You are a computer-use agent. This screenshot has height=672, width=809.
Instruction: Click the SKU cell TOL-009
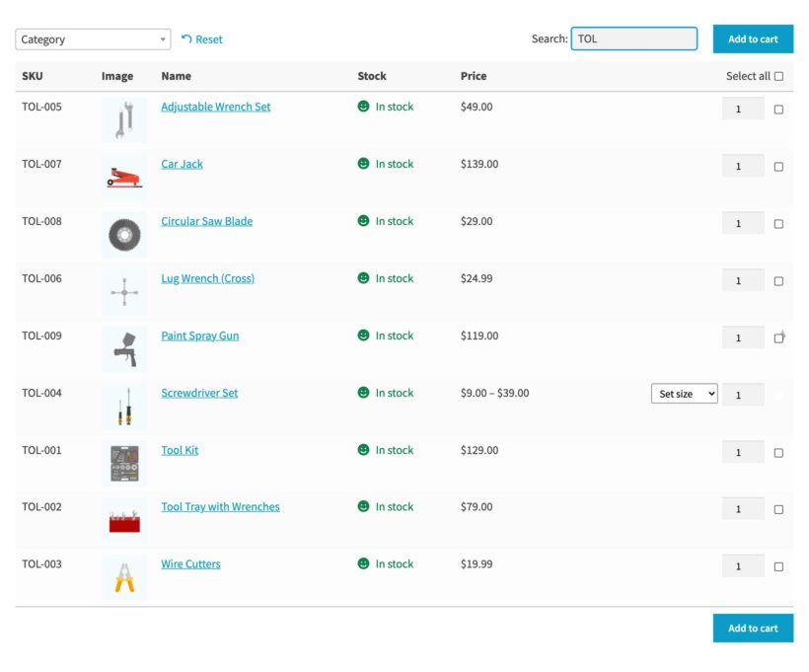(x=41, y=336)
